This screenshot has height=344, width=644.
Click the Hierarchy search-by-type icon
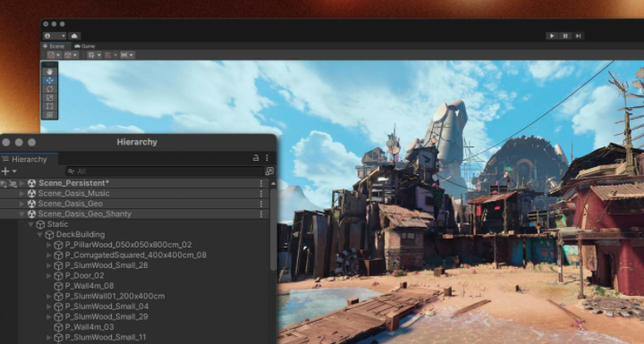click(x=269, y=172)
